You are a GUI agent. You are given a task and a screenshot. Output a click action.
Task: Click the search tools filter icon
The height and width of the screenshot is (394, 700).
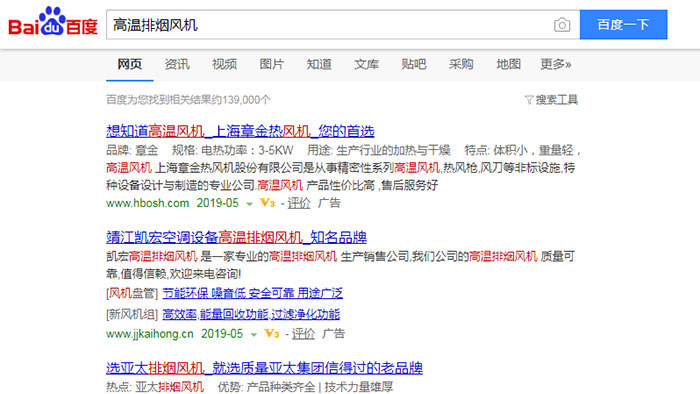point(529,100)
